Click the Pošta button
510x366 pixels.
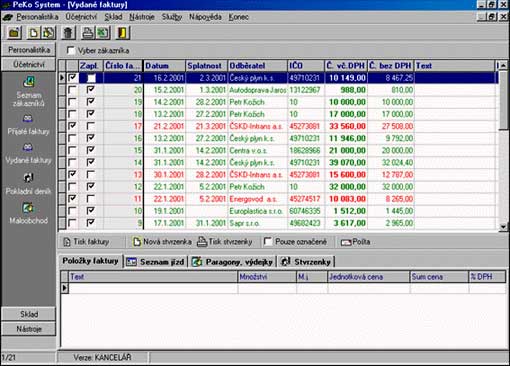point(355,242)
